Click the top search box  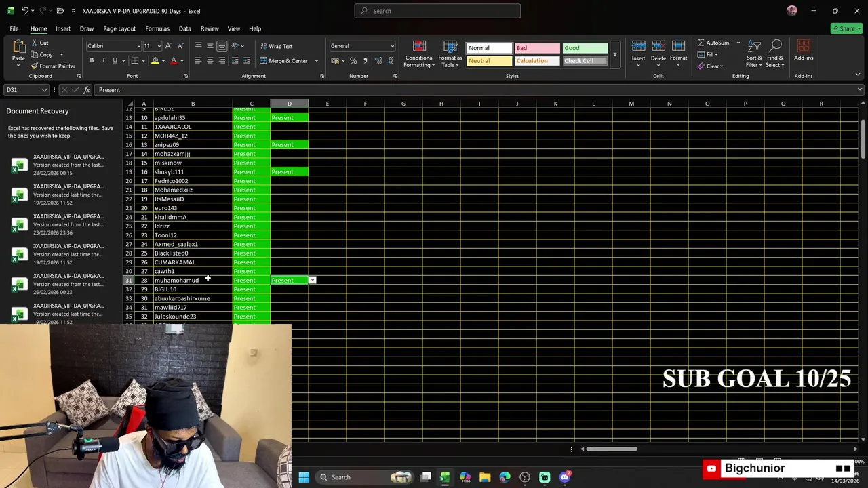437,11
